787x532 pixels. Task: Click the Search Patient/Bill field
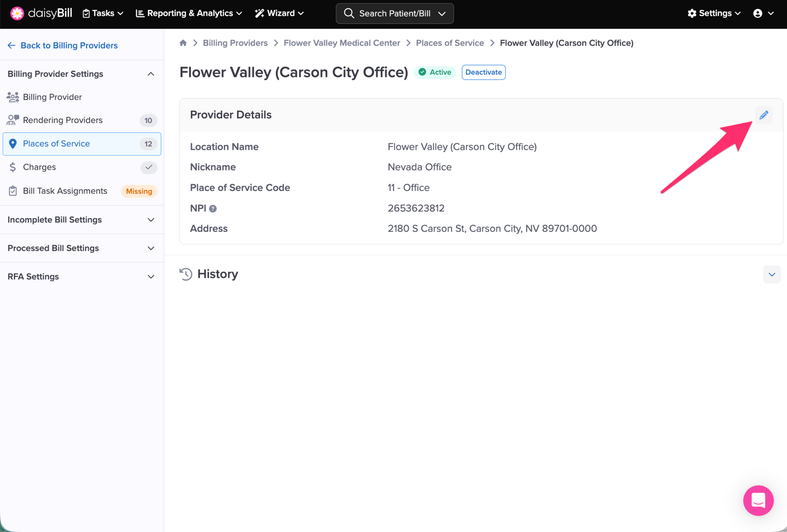(394, 13)
